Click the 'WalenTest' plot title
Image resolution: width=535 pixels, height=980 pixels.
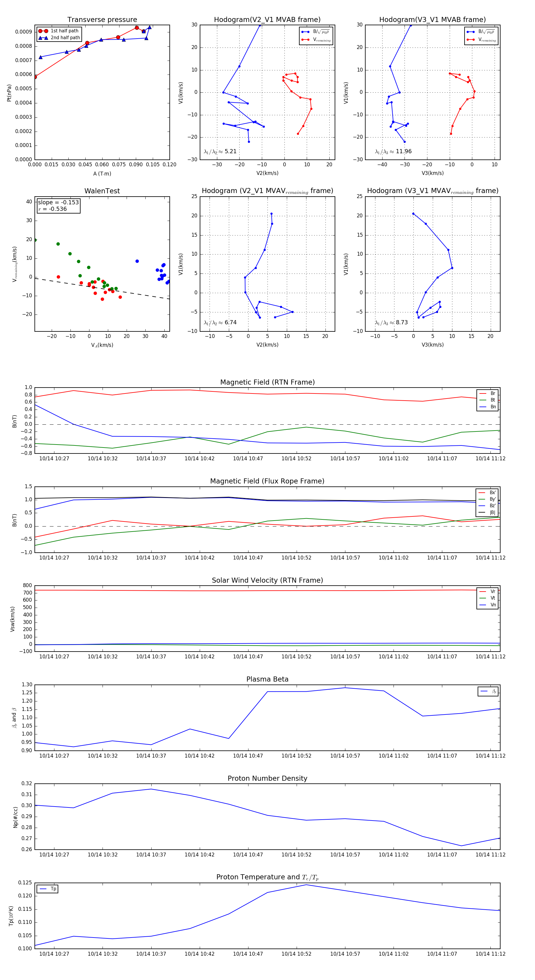[x=102, y=191]
